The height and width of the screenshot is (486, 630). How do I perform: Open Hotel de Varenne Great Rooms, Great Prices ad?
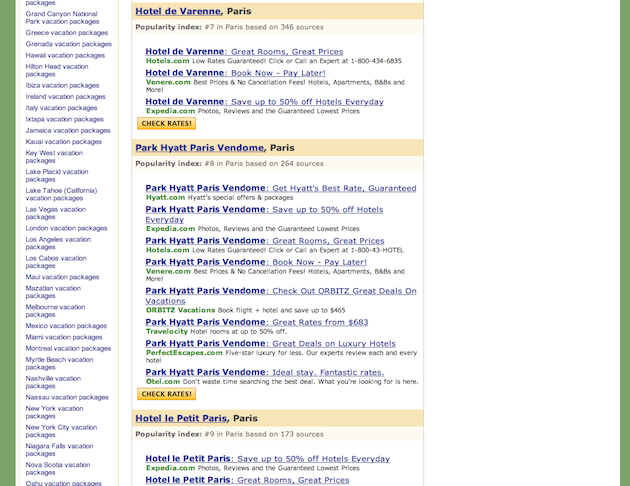tap(244, 51)
